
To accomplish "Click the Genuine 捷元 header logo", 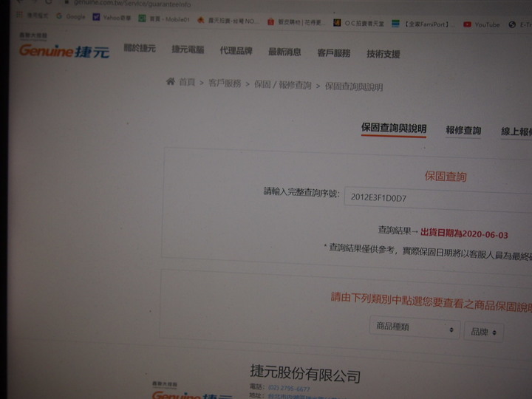I will point(64,51).
